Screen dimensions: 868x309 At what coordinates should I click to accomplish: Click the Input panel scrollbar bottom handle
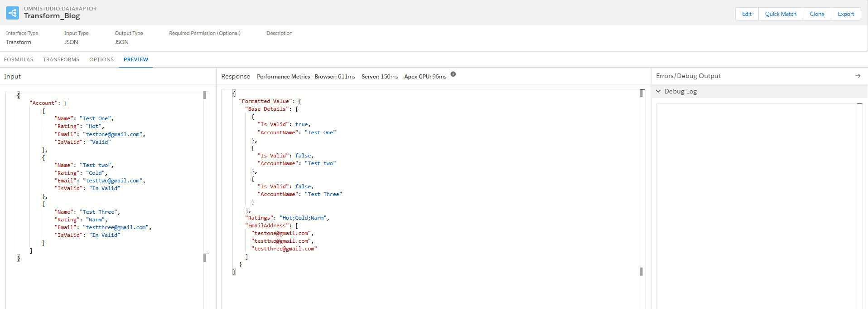point(205,257)
